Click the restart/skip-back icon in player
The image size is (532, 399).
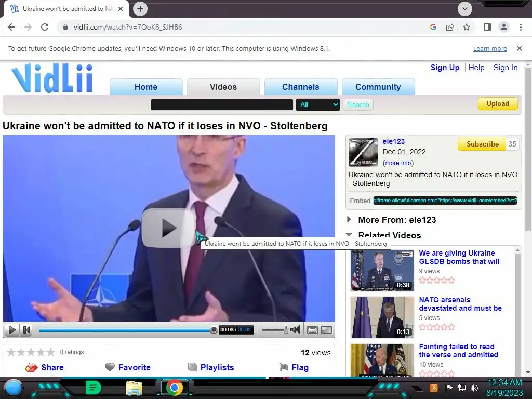pos(26,330)
